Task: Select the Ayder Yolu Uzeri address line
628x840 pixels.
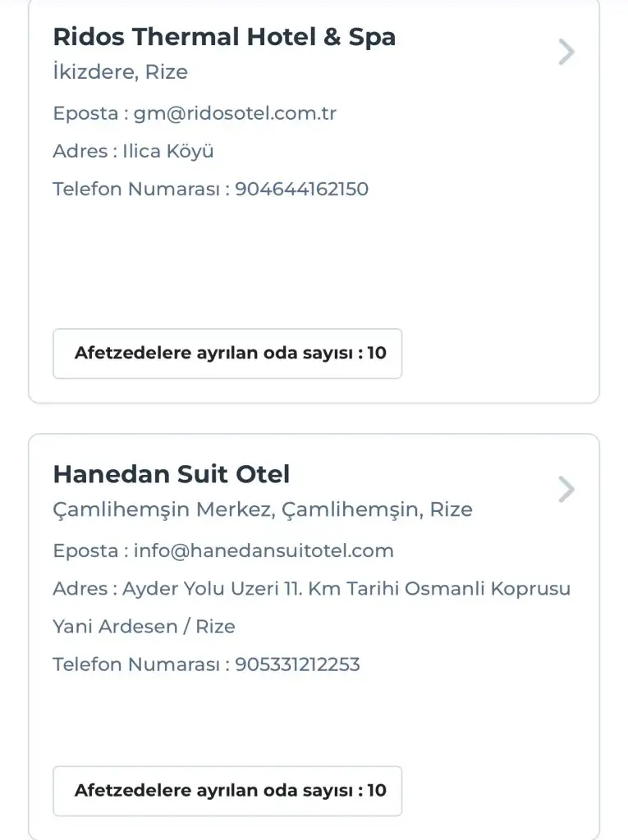Action: point(346,589)
